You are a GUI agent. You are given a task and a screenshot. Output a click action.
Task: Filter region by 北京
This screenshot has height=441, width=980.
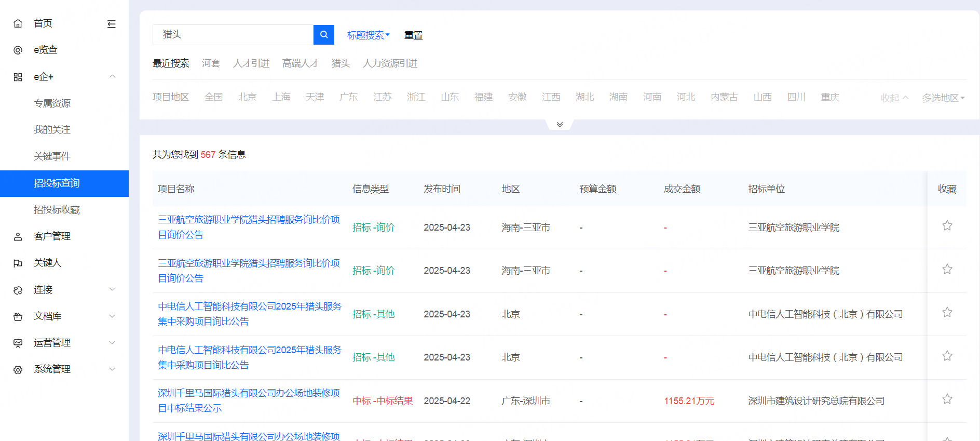click(248, 97)
